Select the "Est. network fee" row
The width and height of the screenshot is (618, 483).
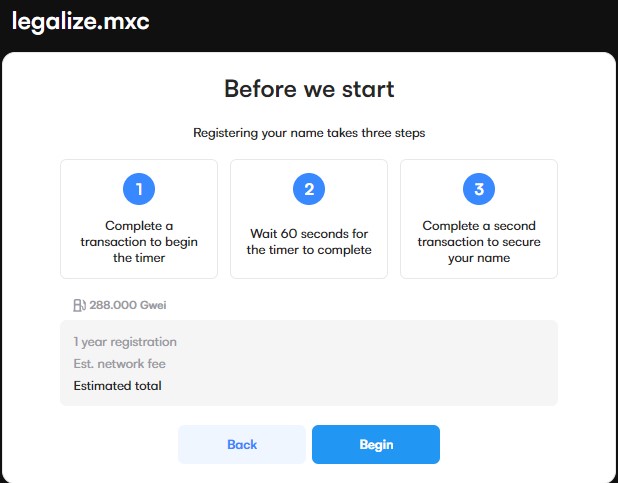click(119, 364)
